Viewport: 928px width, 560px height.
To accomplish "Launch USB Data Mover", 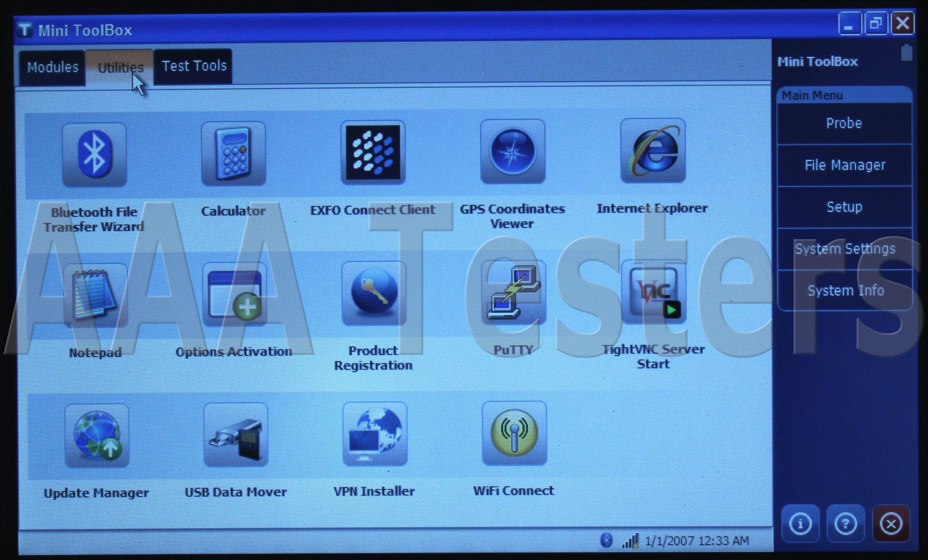I will (x=236, y=435).
